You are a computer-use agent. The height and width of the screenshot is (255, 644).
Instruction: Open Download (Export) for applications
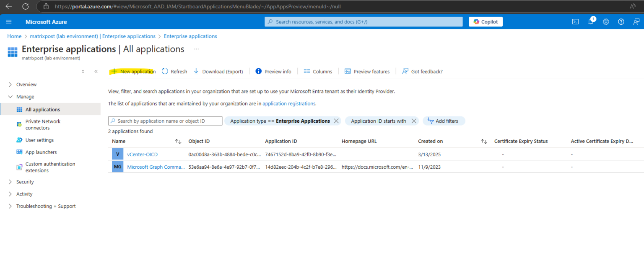[x=196, y=71]
